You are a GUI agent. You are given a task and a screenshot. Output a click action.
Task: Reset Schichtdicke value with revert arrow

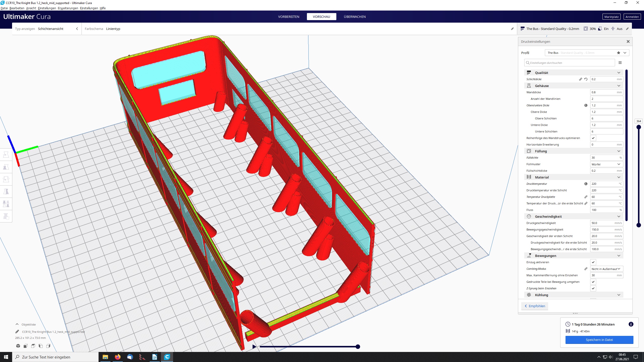click(586, 79)
